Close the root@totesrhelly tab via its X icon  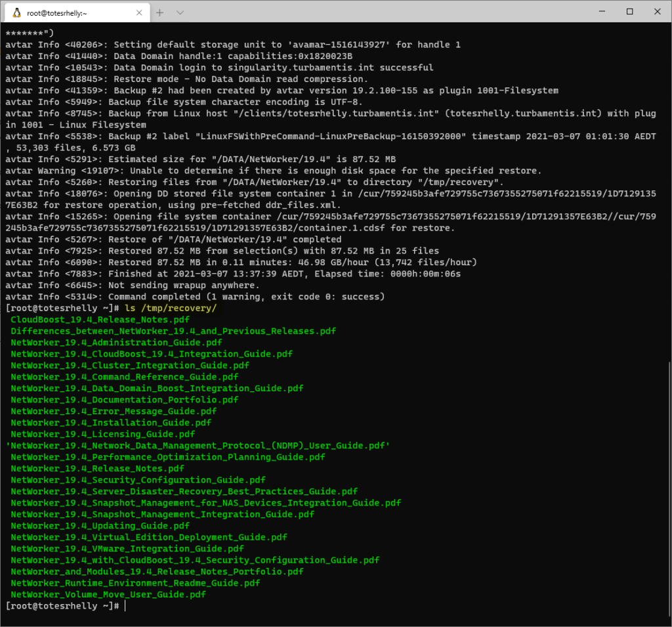click(x=138, y=12)
